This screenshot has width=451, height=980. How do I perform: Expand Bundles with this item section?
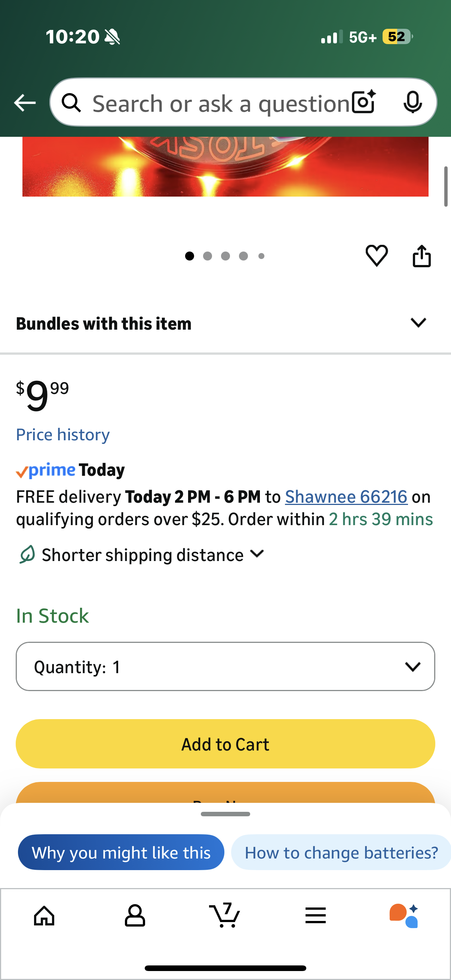point(418,323)
